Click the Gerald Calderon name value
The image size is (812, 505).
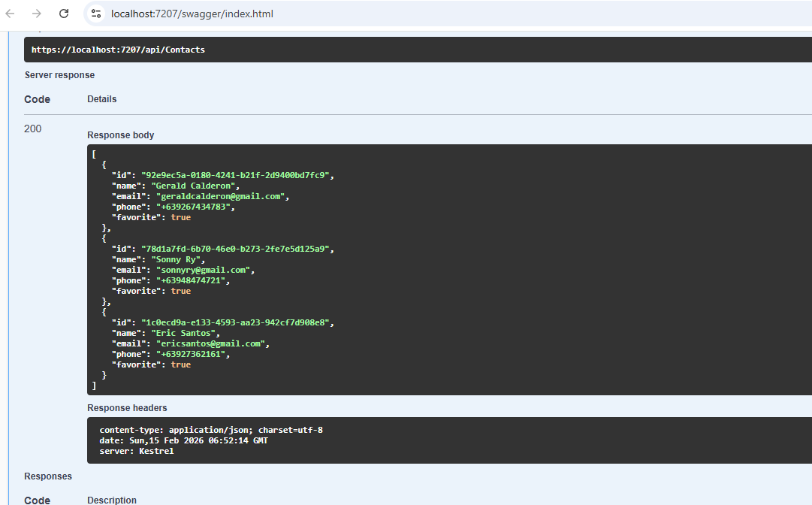click(x=195, y=186)
